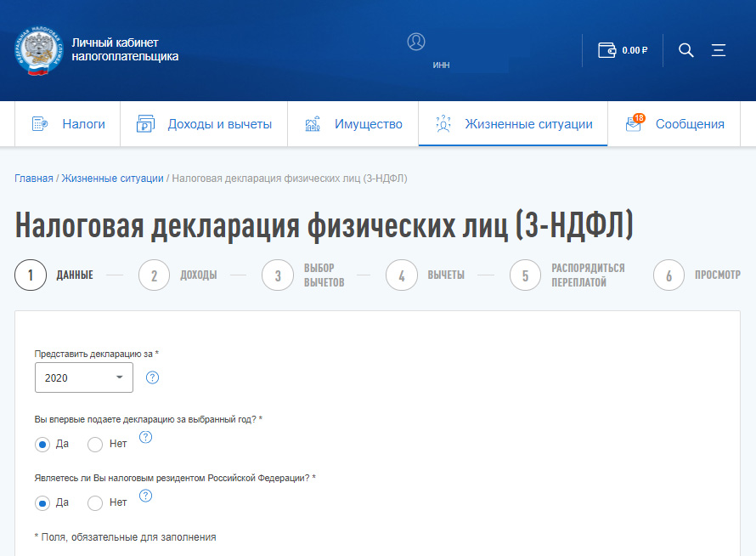756x556 pixels.
Task: Click the Имущество house icon
Action: coord(313,124)
